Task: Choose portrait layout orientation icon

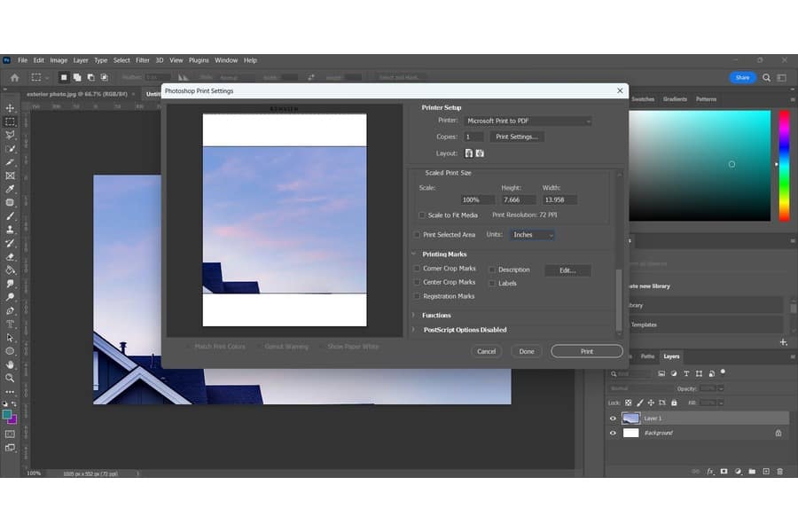Action: pyautogui.click(x=469, y=153)
